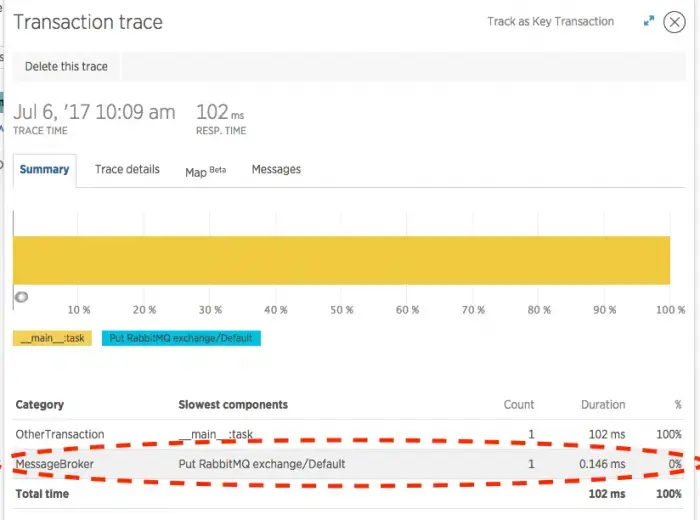Sort by the Duration column header
This screenshot has width=700, height=520.
[603, 405]
